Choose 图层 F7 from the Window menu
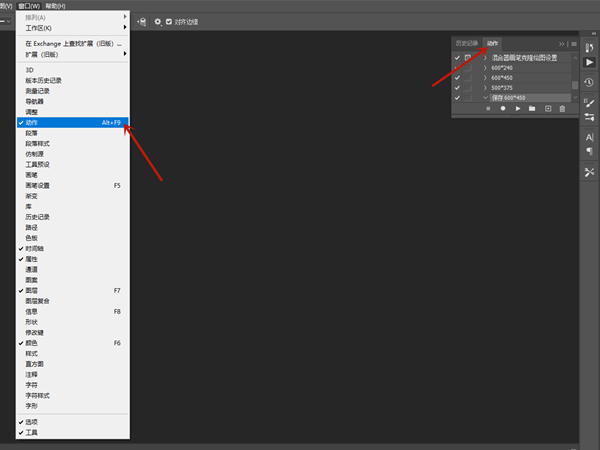 click(x=73, y=290)
